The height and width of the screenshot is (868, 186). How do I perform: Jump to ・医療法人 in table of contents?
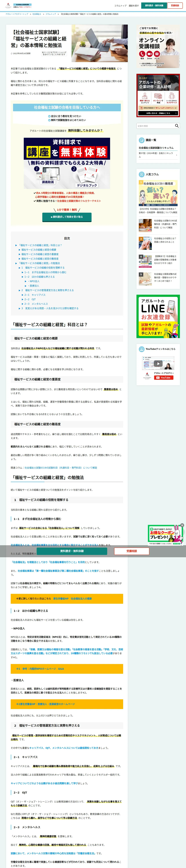tap(33, 286)
